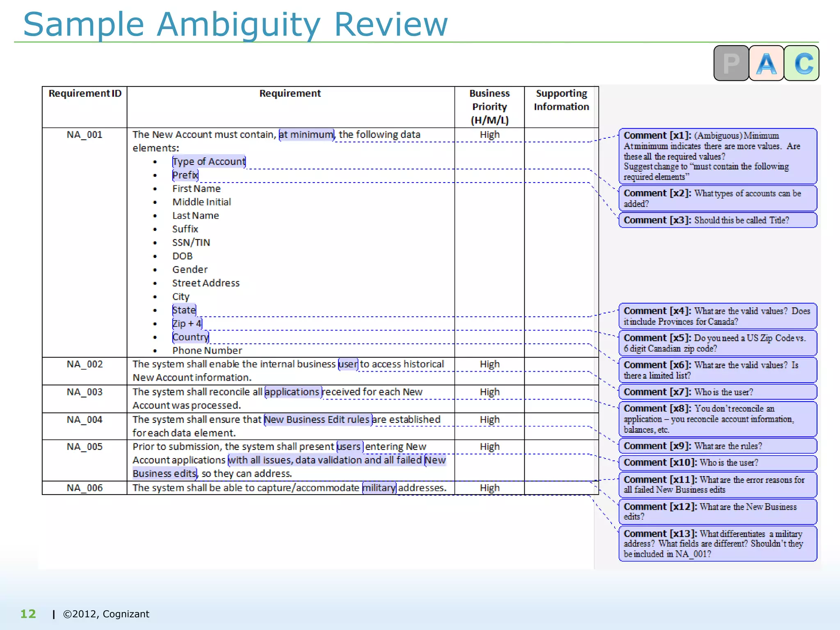Click highlighted 'users' in NA_005 row
The height and width of the screenshot is (630, 840).
coord(349,447)
